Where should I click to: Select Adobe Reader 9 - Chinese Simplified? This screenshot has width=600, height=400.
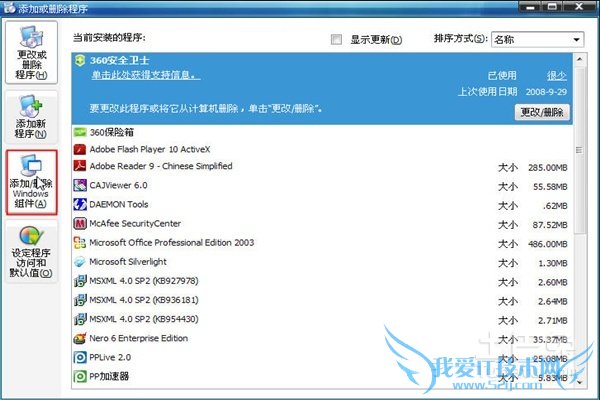pos(322,166)
